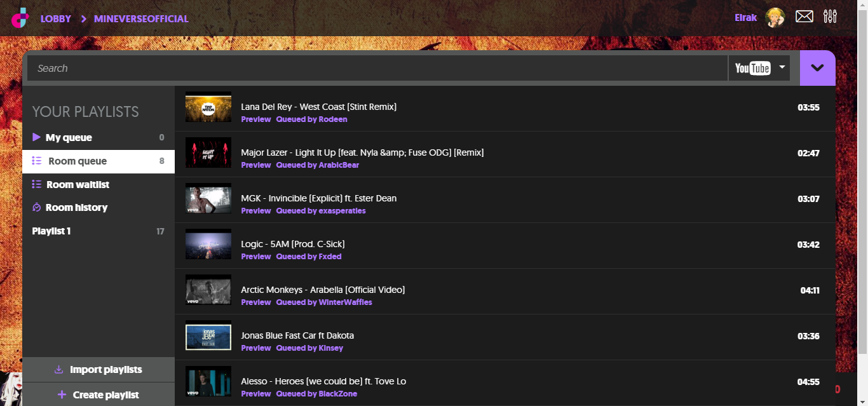Click the Search input field

pos(377,68)
